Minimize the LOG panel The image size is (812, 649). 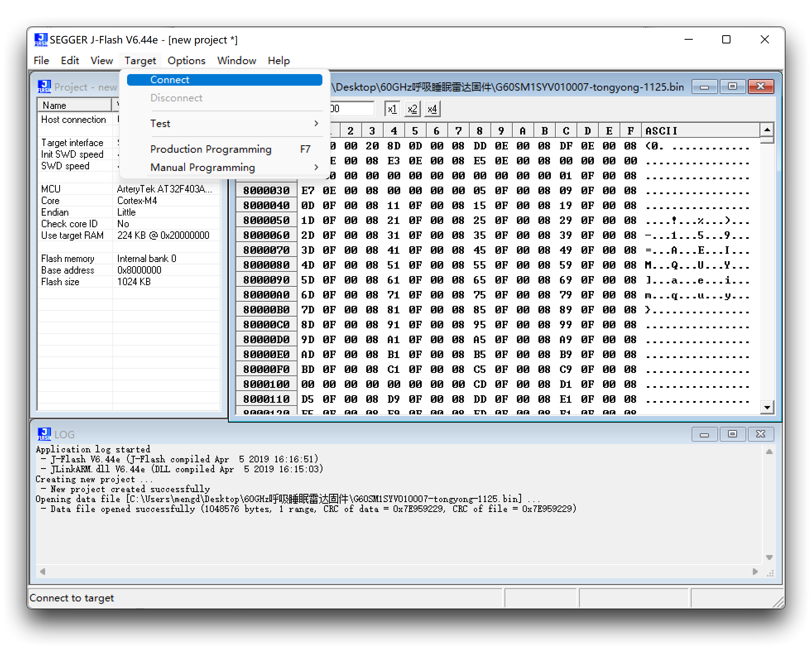pos(704,434)
